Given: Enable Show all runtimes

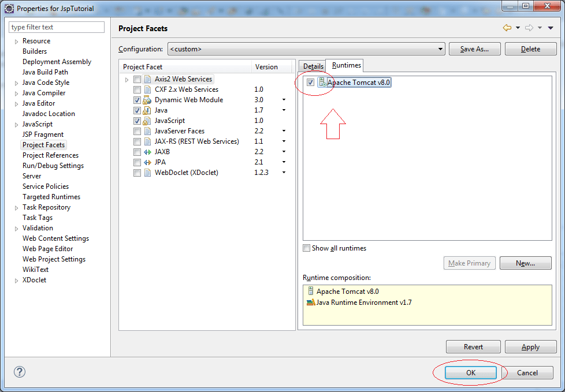Looking at the screenshot, I should coord(307,248).
